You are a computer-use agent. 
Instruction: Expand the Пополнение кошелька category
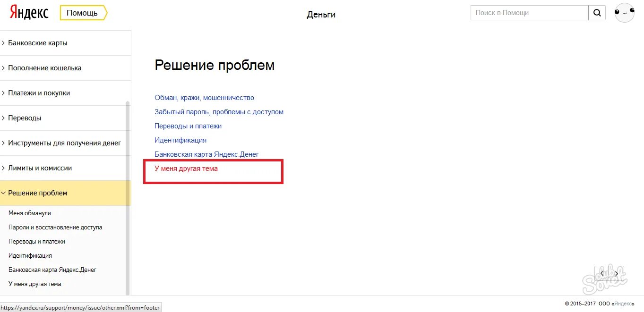click(x=45, y=67)
